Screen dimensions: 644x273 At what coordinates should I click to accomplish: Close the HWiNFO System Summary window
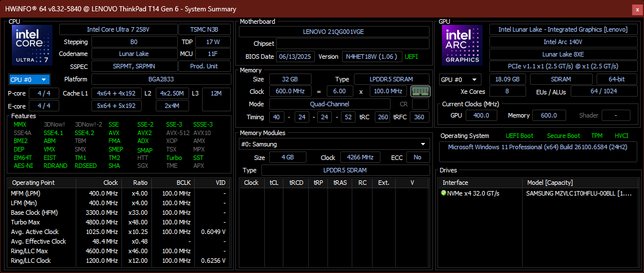tap(637, 9)
